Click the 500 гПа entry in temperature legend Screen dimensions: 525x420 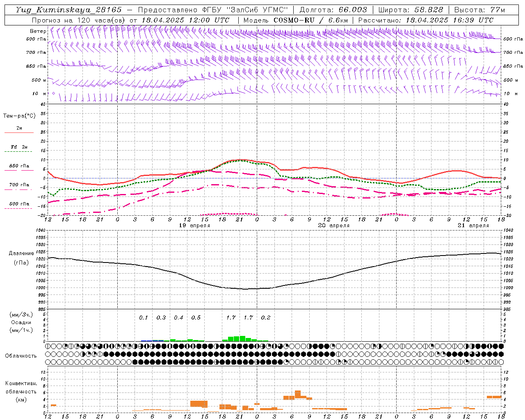[x=19, y=204]
